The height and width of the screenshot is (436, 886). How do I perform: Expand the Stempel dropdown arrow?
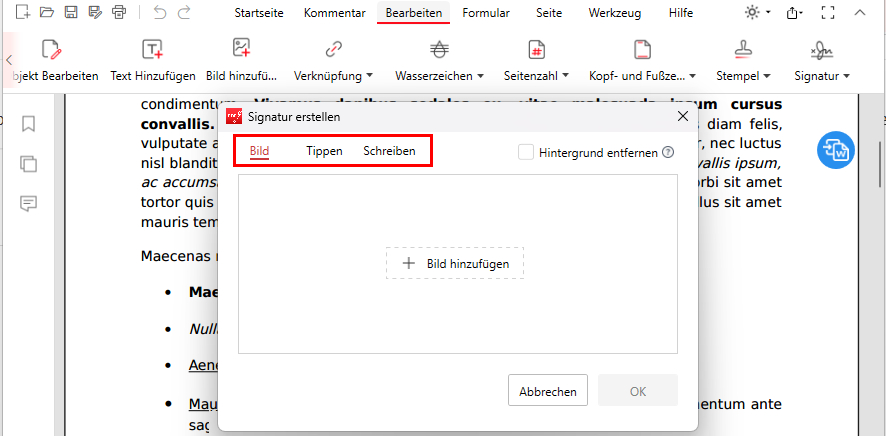[x=767, y=76]
